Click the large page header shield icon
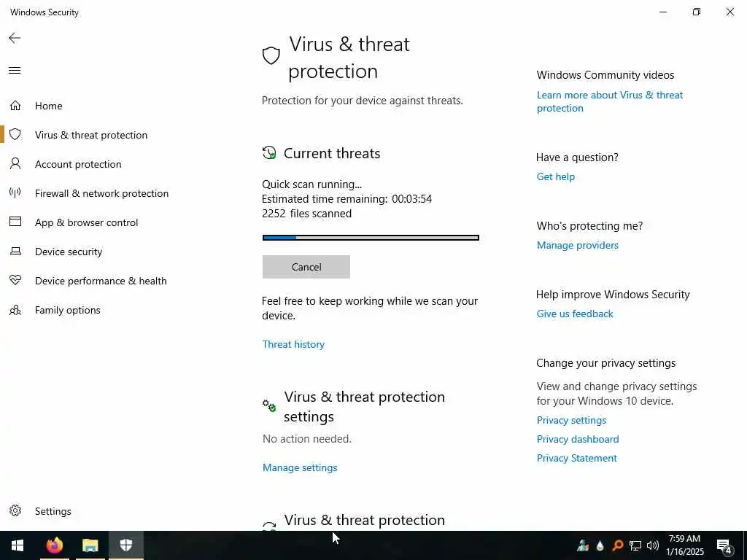 pos(271,55)
